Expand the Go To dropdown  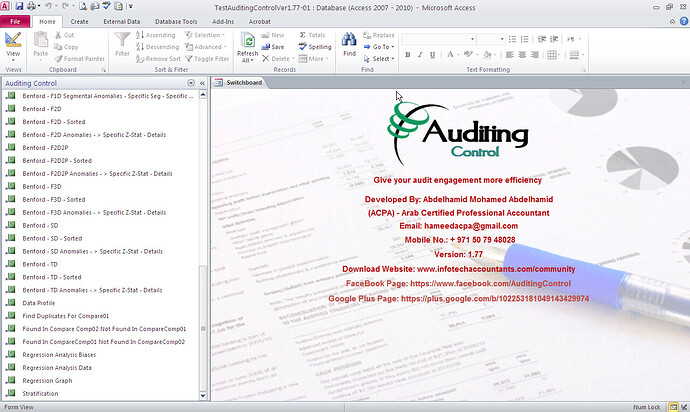(x=381, y=46)
